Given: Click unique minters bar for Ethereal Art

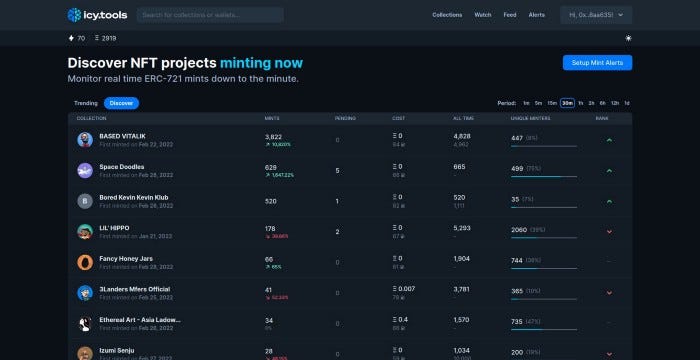Looking at the screenshot, I should [x=544, y=330].
